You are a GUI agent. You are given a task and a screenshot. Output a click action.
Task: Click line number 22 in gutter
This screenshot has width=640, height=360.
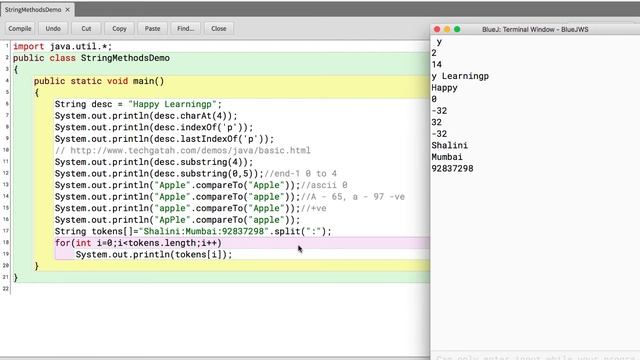tap(5, 289)
